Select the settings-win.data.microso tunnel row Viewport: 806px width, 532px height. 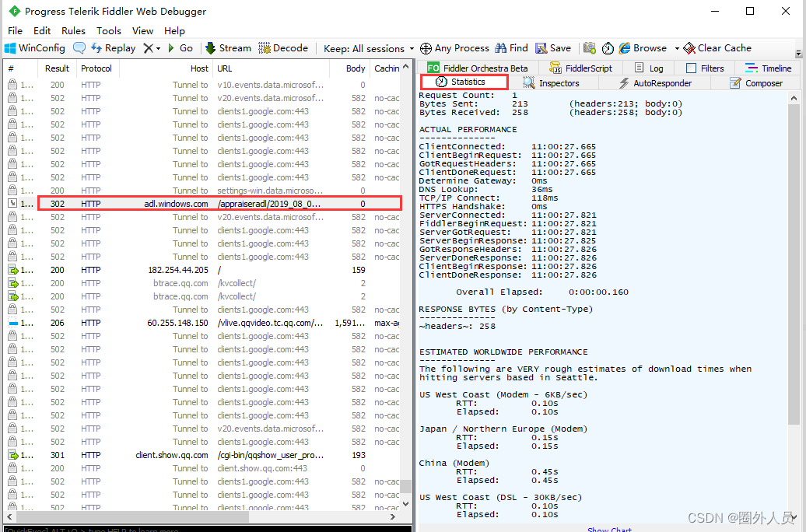coord(202,191)
